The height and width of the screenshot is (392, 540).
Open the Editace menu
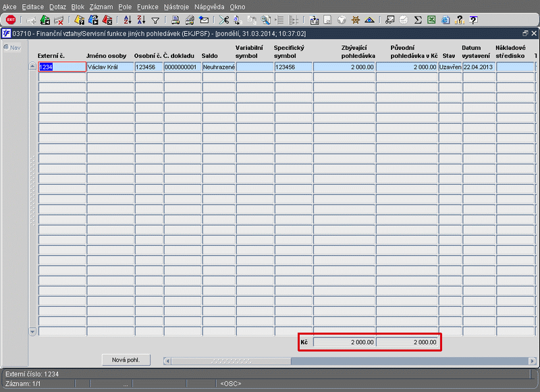(32, 7)
